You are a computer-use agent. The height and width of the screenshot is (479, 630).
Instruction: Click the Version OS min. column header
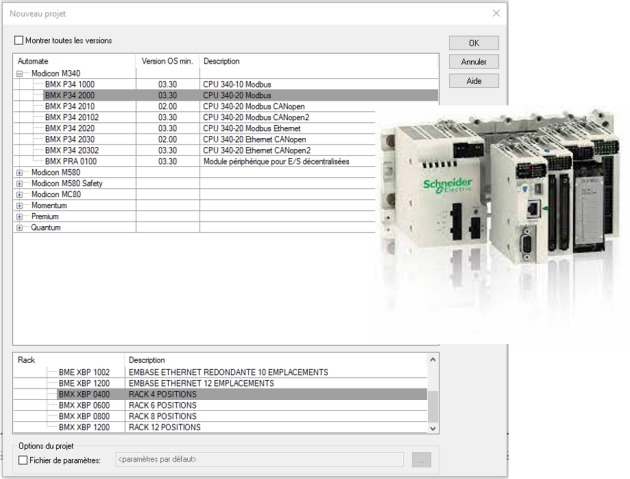point(168,61)
